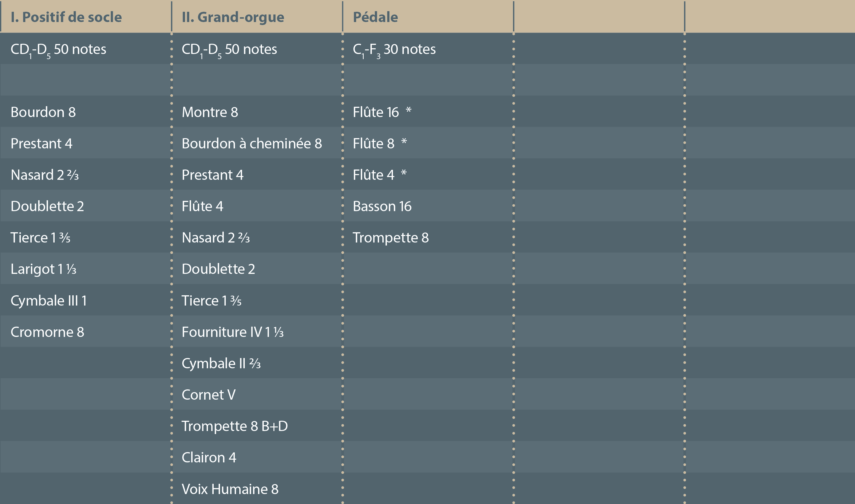
Task: Select the Basson 16 stop
Action: pyautogui.click(x=382, y=206)
